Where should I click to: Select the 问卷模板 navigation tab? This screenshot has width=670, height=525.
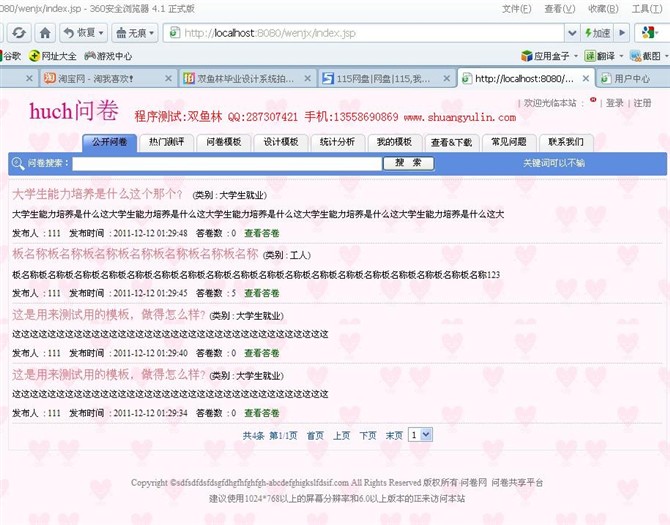223,143
